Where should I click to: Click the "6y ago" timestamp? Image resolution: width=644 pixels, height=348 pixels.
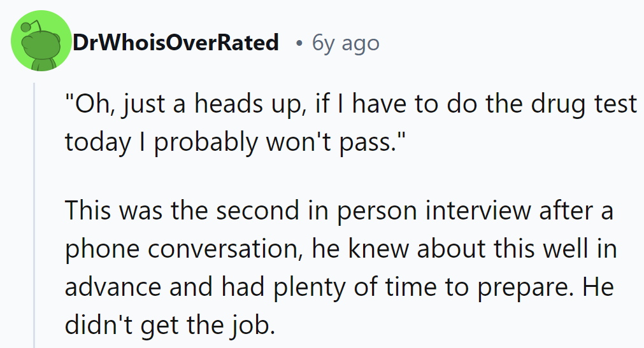click(x=346, y=43)
